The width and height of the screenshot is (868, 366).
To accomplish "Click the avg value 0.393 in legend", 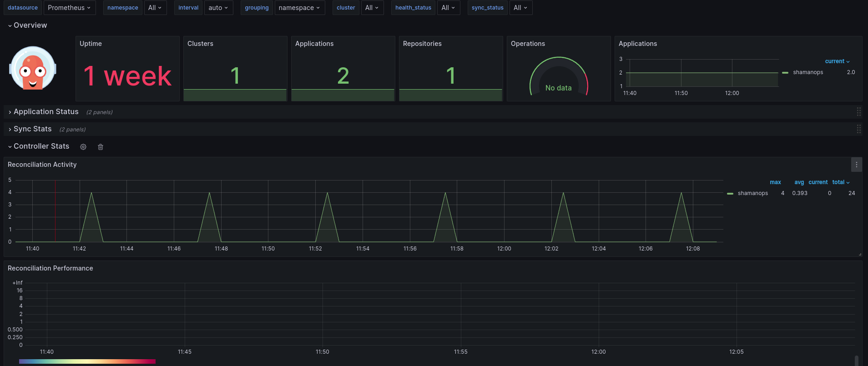I will pyautogui.click(x=800, y=193).
